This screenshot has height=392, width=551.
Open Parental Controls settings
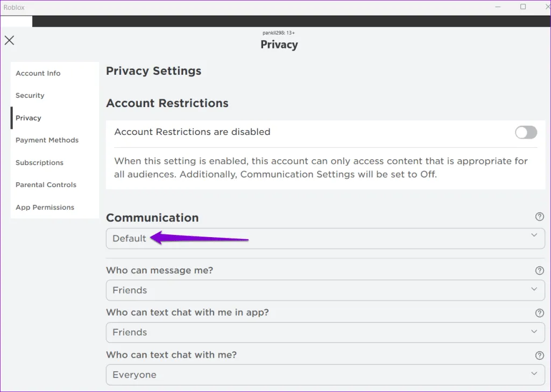point(46,185)
